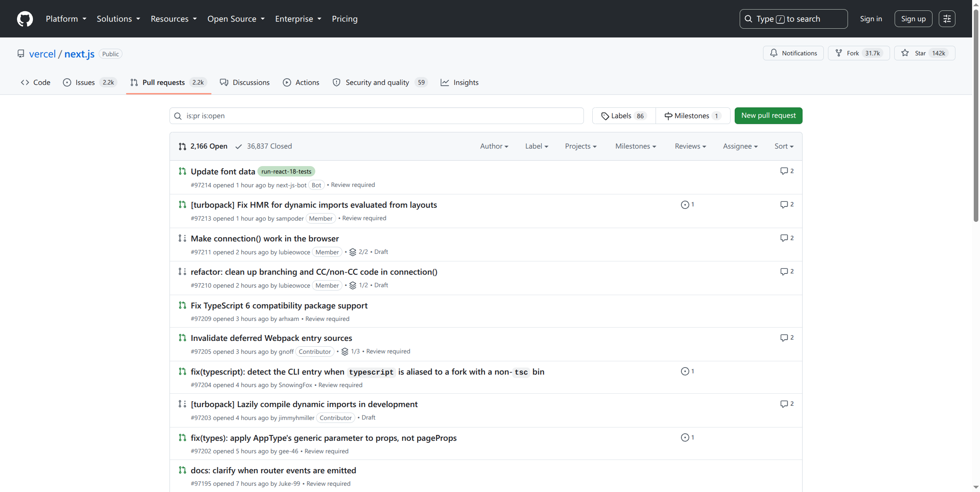This screenshot has width=980, height=492.
Task: Click the comments icon on Invalidate deferred Webpack PR
Action: coord(784,338)
